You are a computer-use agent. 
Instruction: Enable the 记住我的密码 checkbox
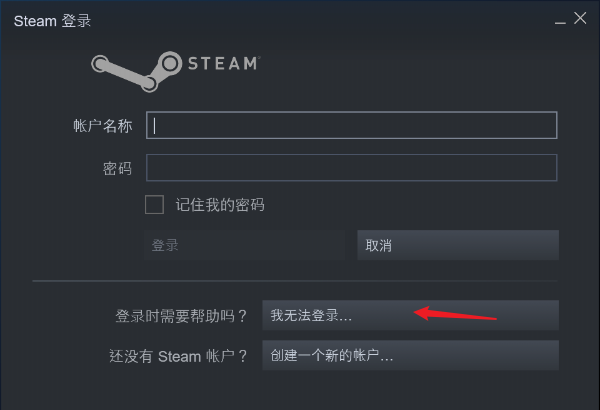pos(154,204)
